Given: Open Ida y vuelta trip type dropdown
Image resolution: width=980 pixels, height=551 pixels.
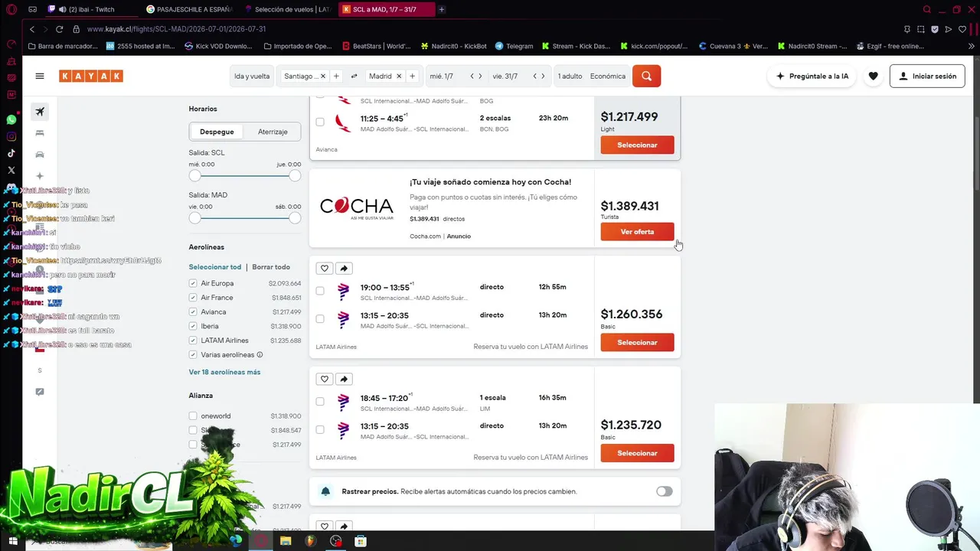Looking at the screenshot, I should click(252, 76).
